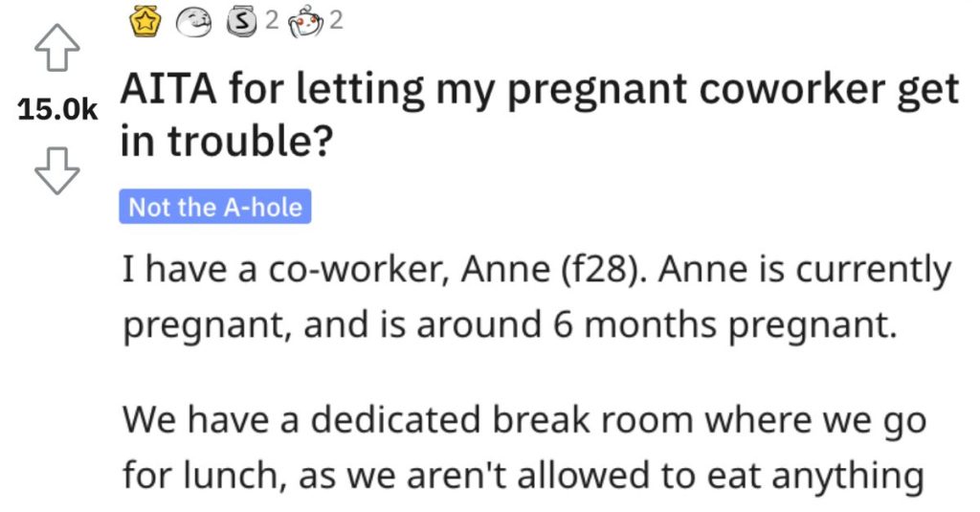The image size is (980, 512).
Task: Upvote the pregnant coworker post
Action: tap(56, 48)
